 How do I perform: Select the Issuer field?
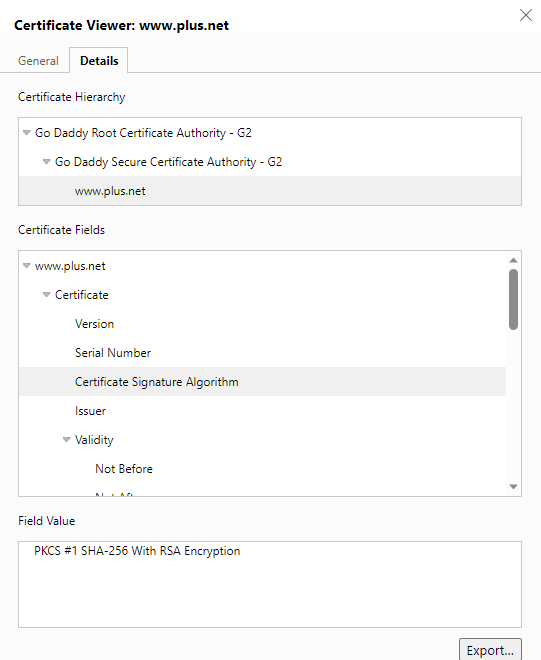pos(262,410)
